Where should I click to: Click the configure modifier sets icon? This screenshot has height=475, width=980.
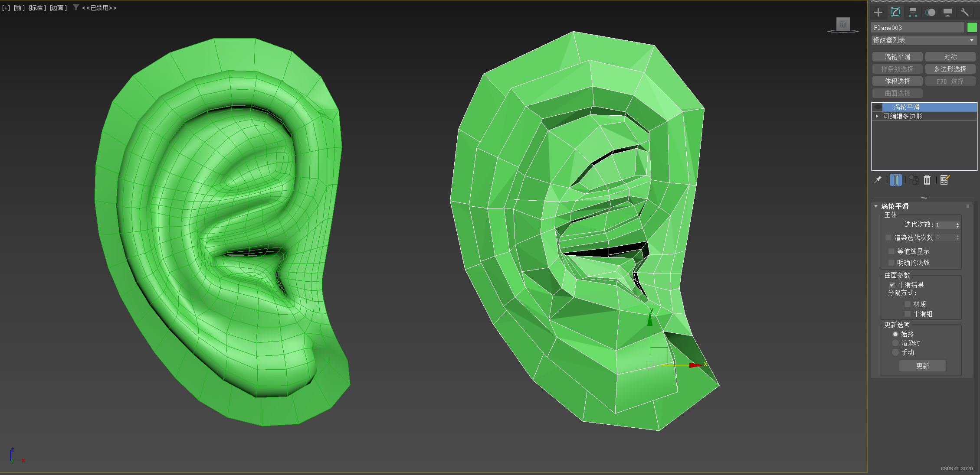tap(944, 180)
